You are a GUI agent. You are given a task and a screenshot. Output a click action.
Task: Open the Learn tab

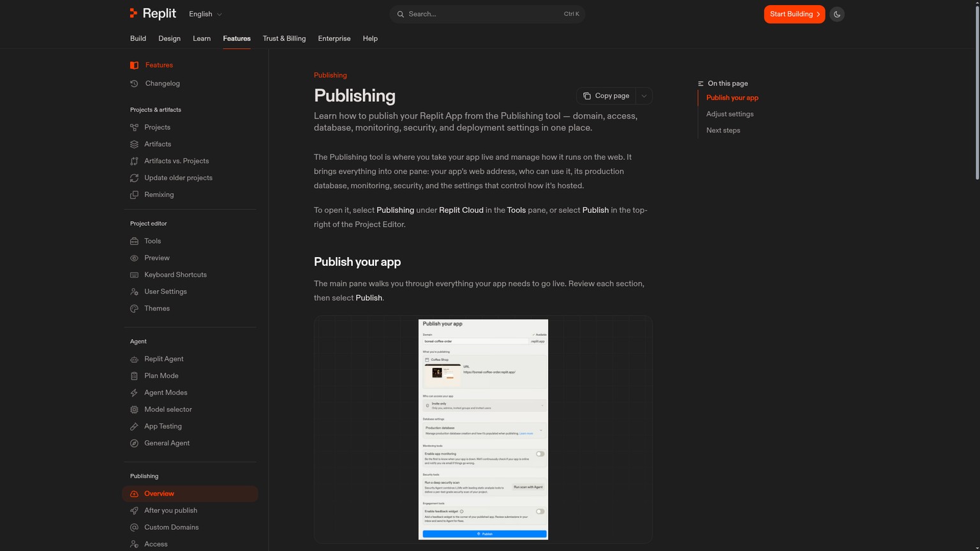(202, 38)
